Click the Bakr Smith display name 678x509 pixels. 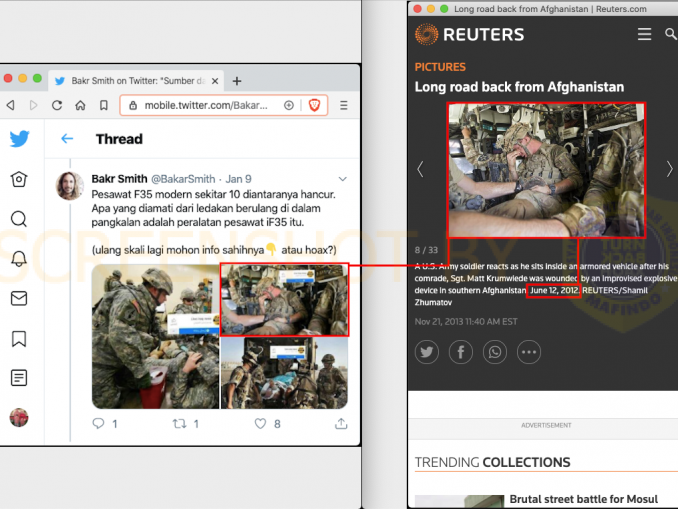(x=119, y=179)
